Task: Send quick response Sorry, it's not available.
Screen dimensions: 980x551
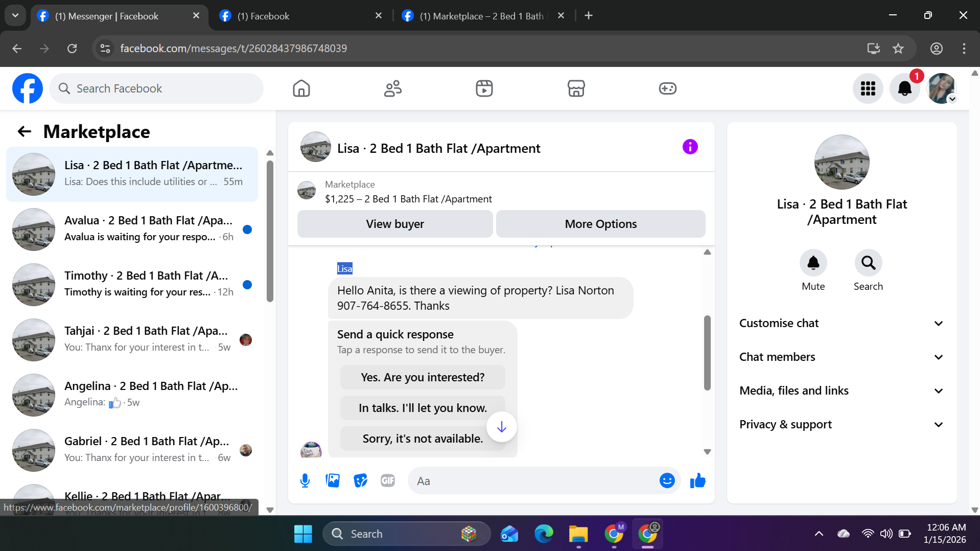Action: point(423,439)
